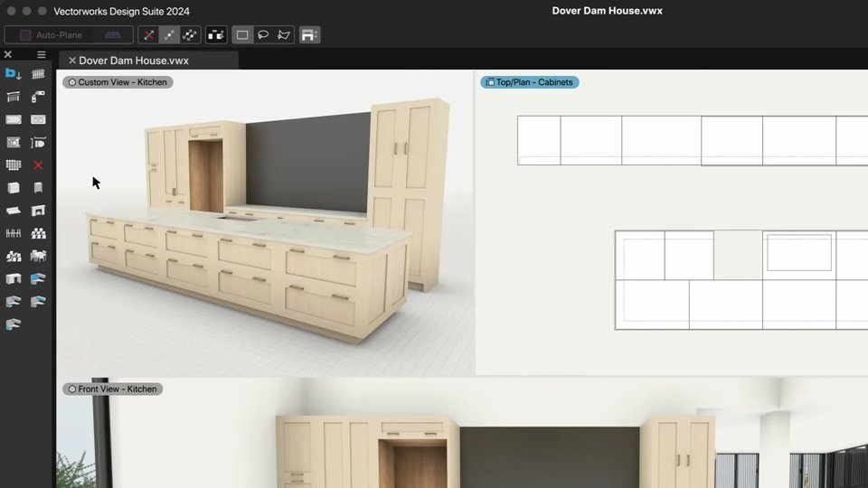The height and width of the screenshot is (488, 868).
Task: Select the tall utility cabinet tool icon
Action: click(38, 188)
